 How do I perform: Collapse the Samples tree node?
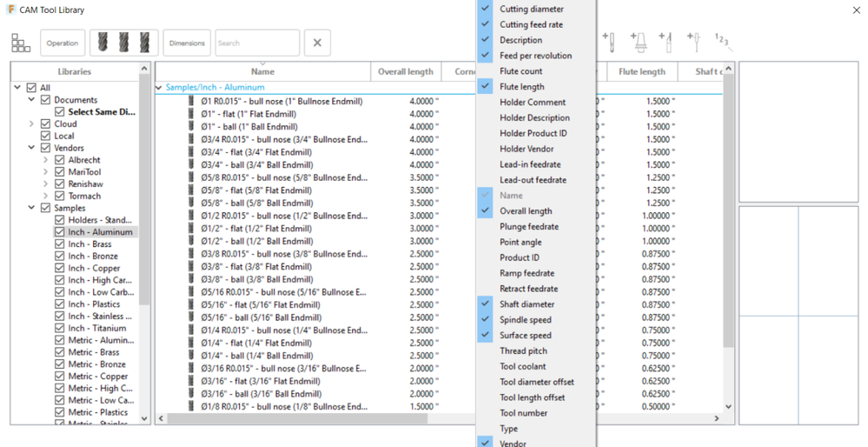point(31,208)
